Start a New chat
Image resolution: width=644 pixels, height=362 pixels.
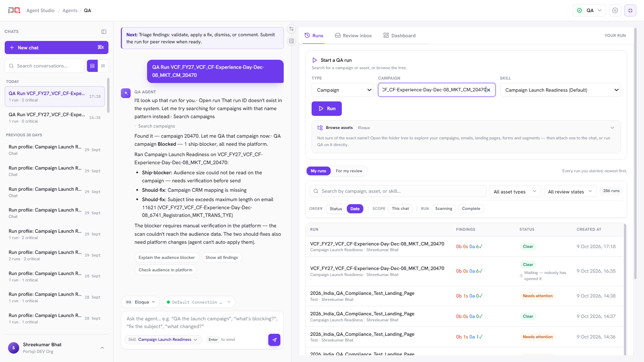coord(56,48)
